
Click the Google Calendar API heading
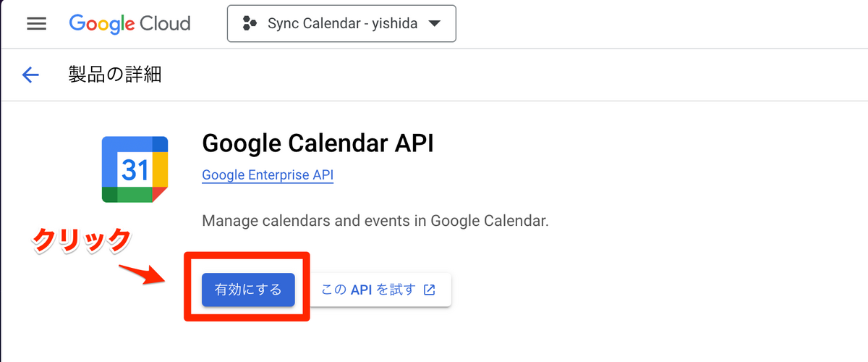[318, 143]
